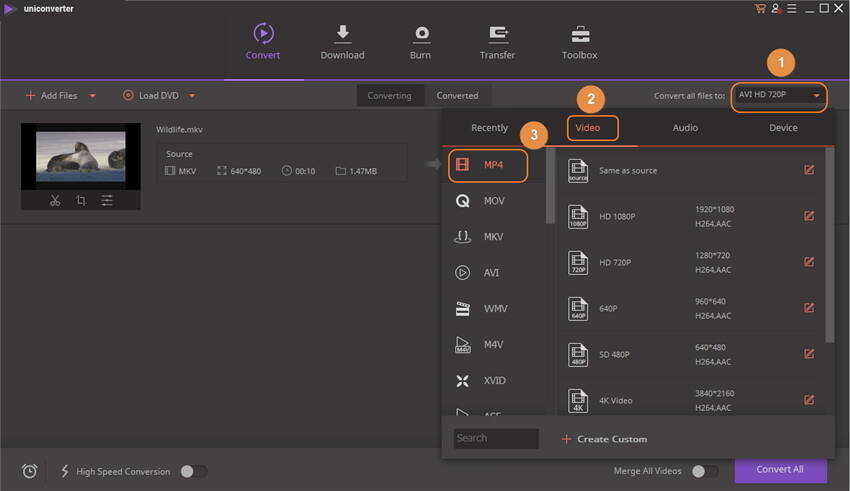Viewport: 850px width, 491px height.
Task: Select the MOV format
Action: (x=493, y=201)
